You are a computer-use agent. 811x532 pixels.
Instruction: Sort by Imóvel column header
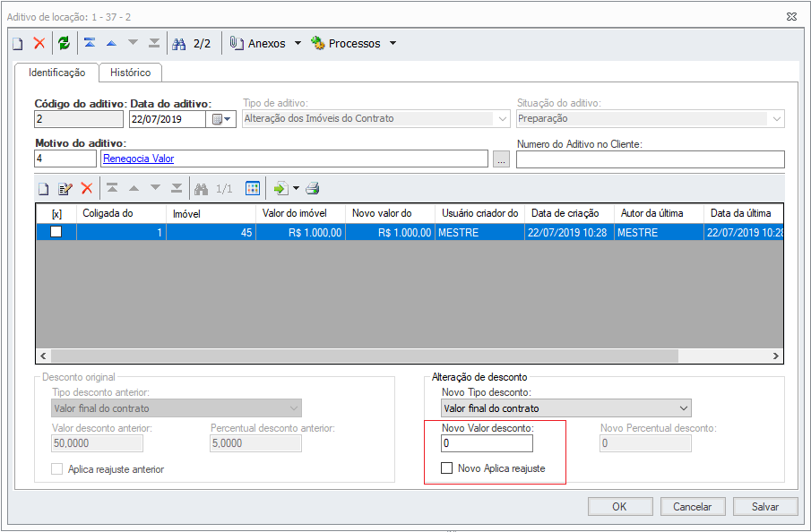click(x=211, y=214)
